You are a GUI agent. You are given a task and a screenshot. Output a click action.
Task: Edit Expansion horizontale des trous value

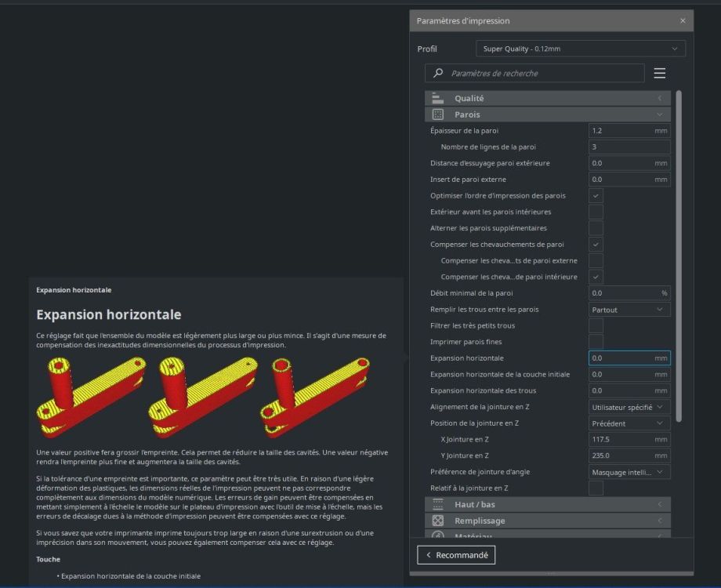pyautogui.click(x=629, y=390)
